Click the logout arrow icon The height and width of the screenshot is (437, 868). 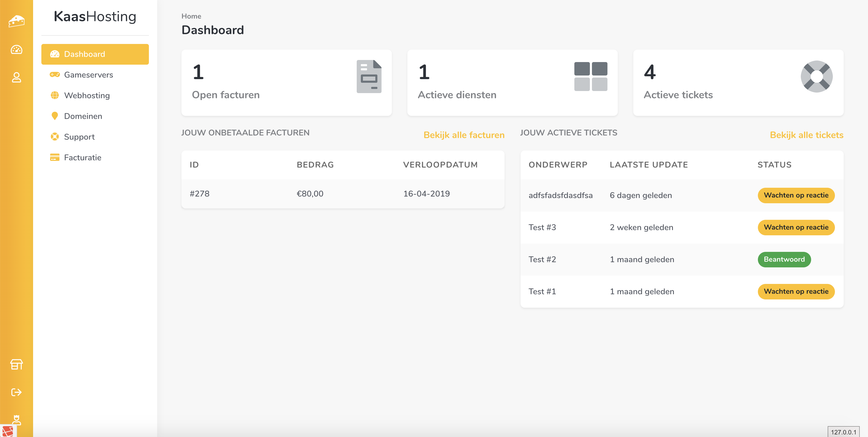coord(16,392)
